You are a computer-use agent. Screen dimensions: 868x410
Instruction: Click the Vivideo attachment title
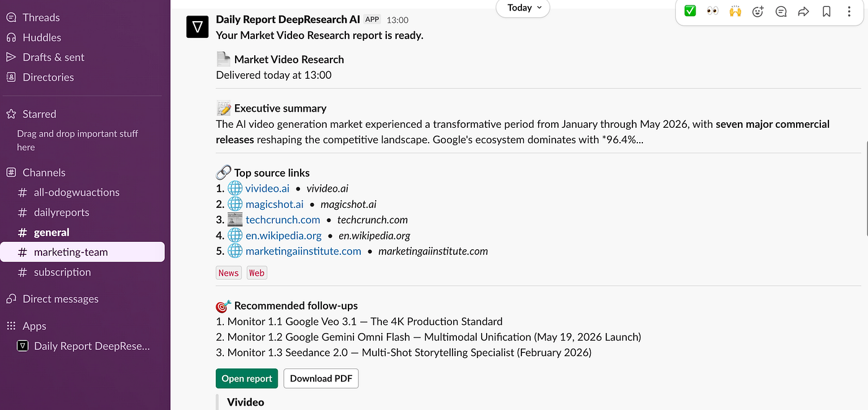click(246, 402)
